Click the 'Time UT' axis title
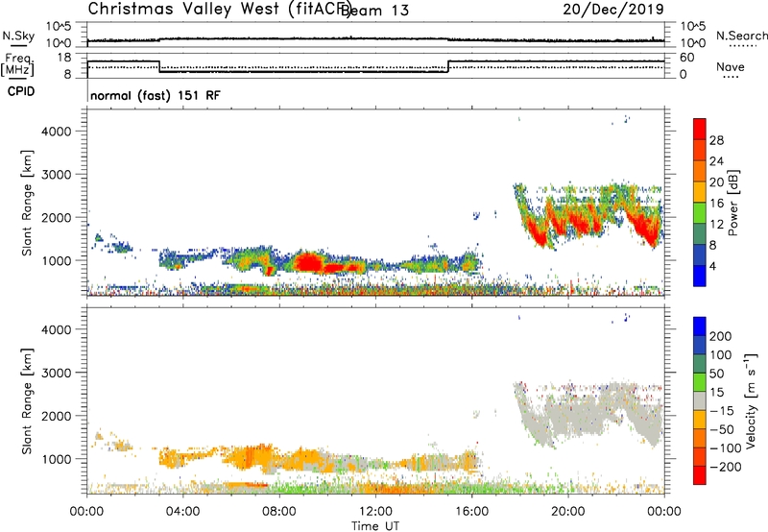 [375, 526]
